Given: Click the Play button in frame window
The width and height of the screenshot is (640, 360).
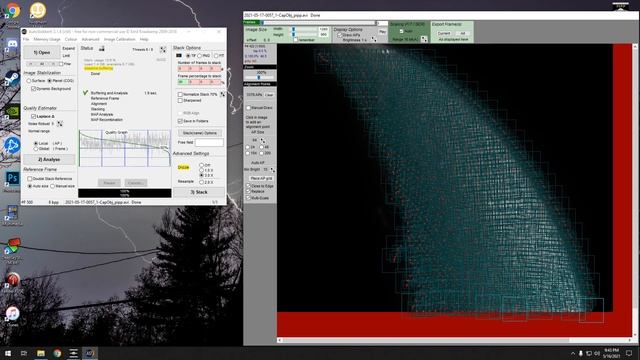Looking at the screenshot, I should 382,31.
